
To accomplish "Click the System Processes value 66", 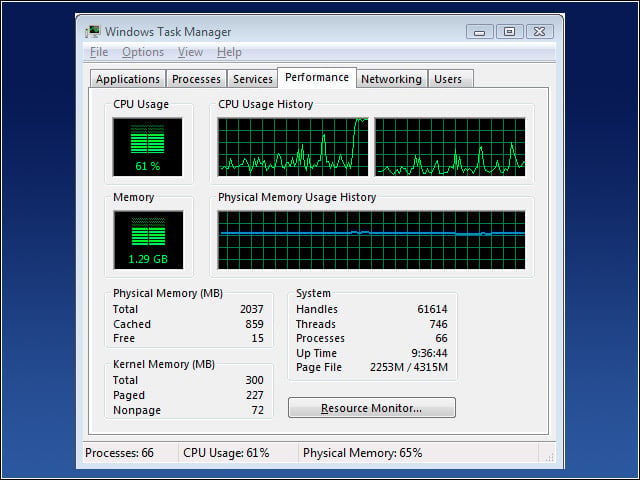I will click(x=441, y=338).
